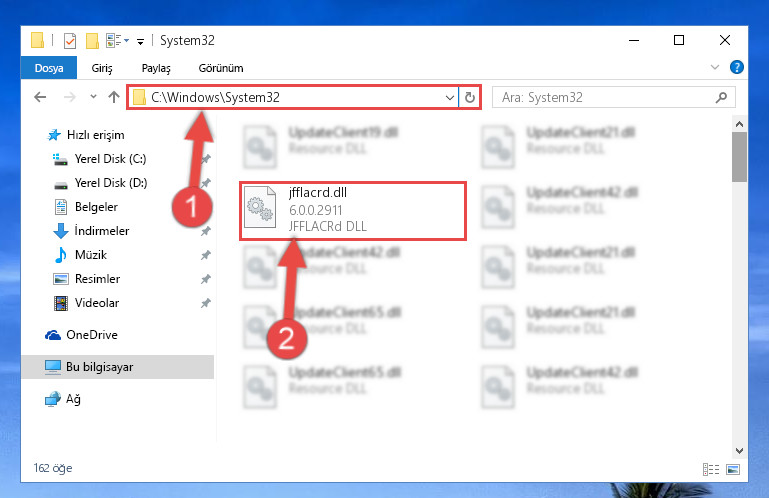Switch to Details view in the status bar
This screenshot has width=769, height=498.
click(x=711, y=470)
